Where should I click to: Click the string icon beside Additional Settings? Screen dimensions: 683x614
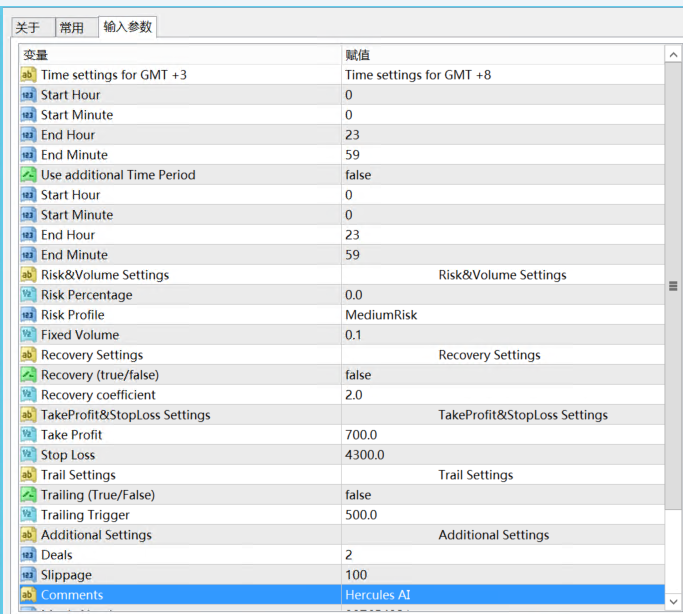pyautogui.click(x=28, y=535)
